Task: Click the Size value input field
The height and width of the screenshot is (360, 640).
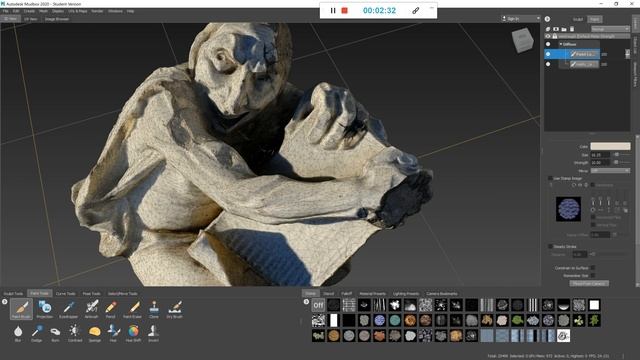Action: tap(600, 155)
